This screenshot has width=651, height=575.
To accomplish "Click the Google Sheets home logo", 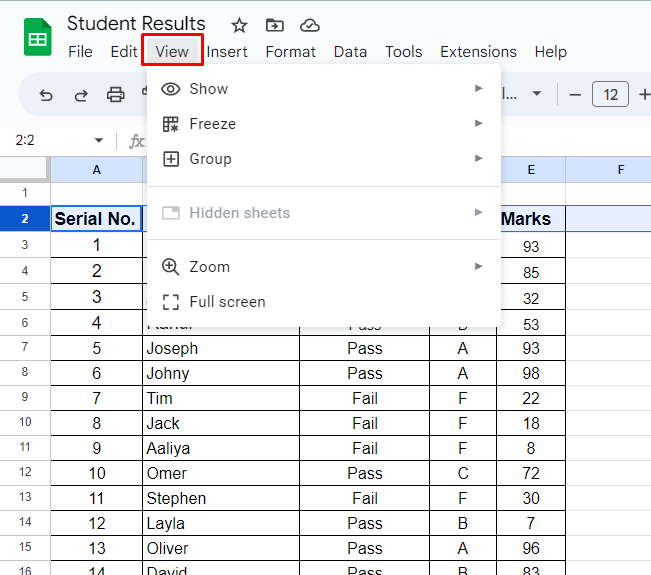I will 38,39.
